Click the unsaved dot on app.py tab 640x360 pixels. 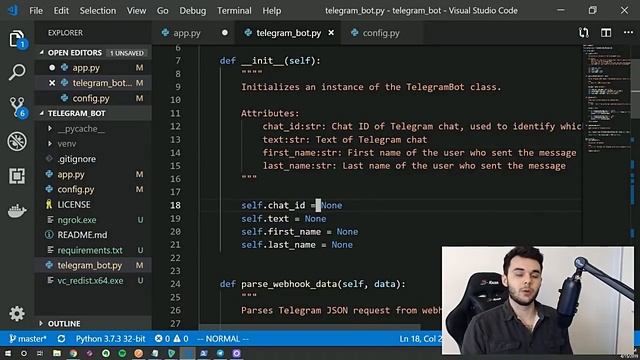coord(224,33)
